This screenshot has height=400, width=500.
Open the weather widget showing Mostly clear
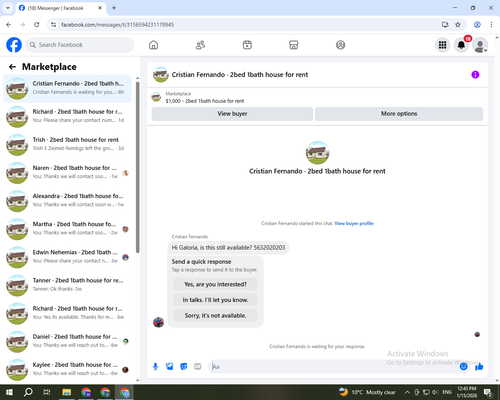[367, 392]
